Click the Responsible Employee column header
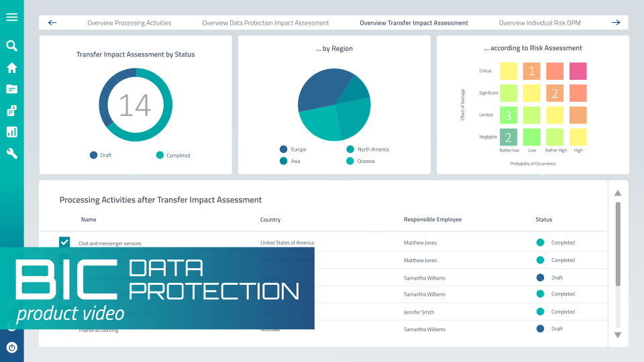Image resolution: width=644 pixels, height=362 pixels. tap(432, 220)
